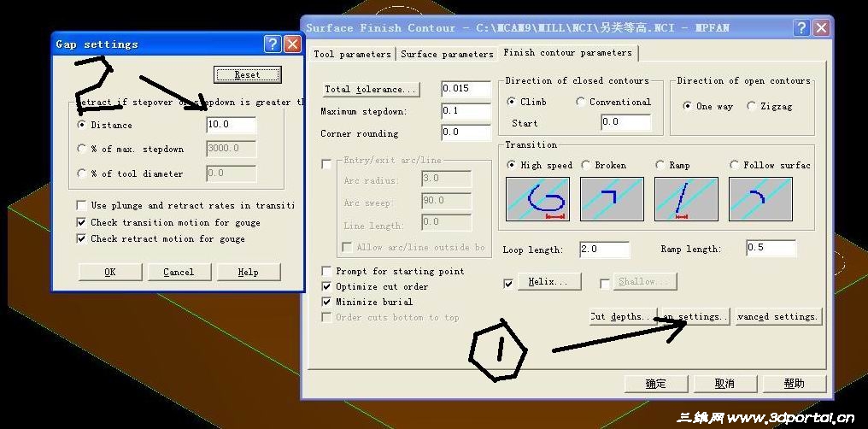Open help in Surface Finish Contour title bar
The image size is (868, 429).
(x=801, y=28)
